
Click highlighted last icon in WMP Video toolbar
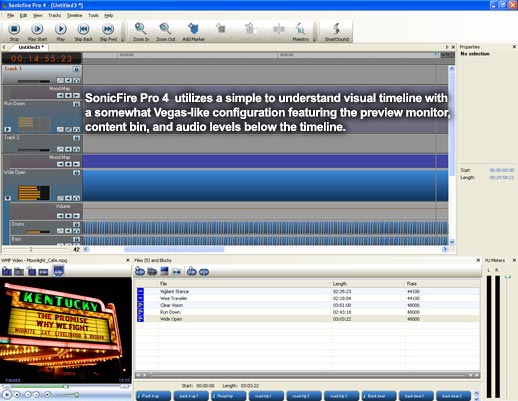pos(59,271)
